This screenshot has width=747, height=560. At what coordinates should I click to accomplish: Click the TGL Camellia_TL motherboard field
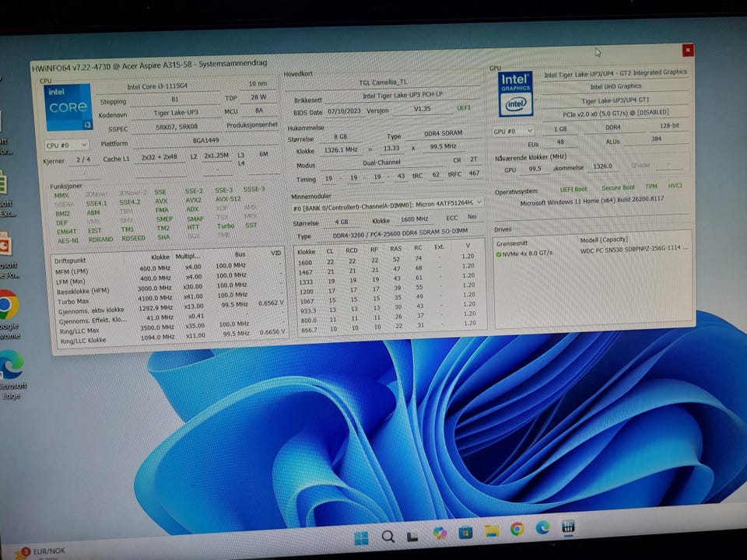click(383, 82)
